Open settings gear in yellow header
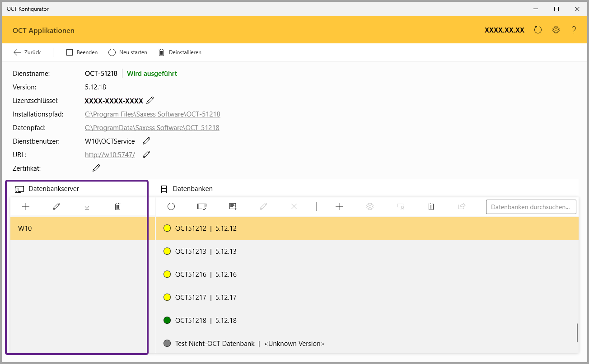The height and width of the screenshot is (364, 589). pos(556,30)
